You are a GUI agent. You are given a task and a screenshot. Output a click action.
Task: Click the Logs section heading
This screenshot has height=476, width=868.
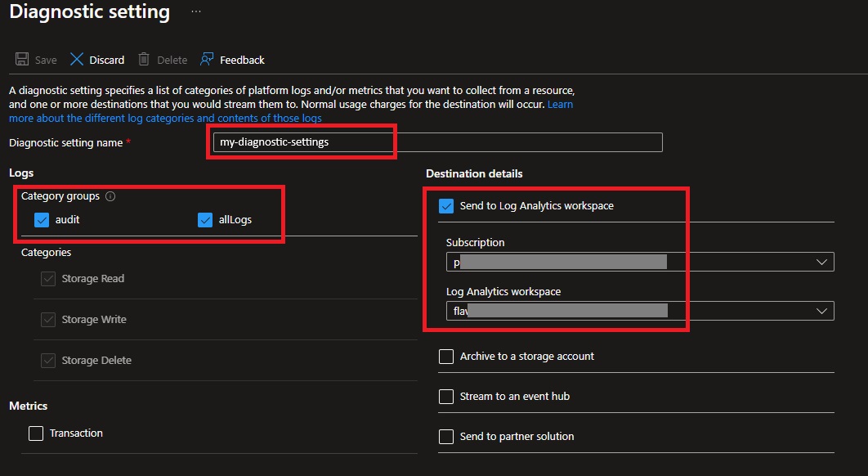pyautogui.click(x=21, y=173)
